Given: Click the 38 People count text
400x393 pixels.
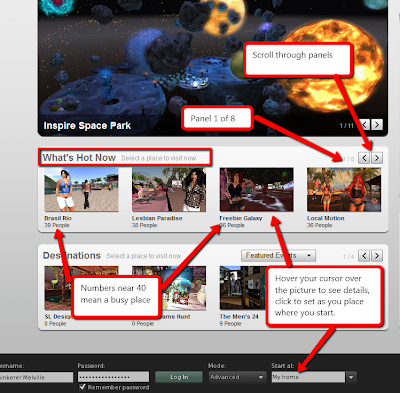Looking at the screenshot, I should point(144,225).
